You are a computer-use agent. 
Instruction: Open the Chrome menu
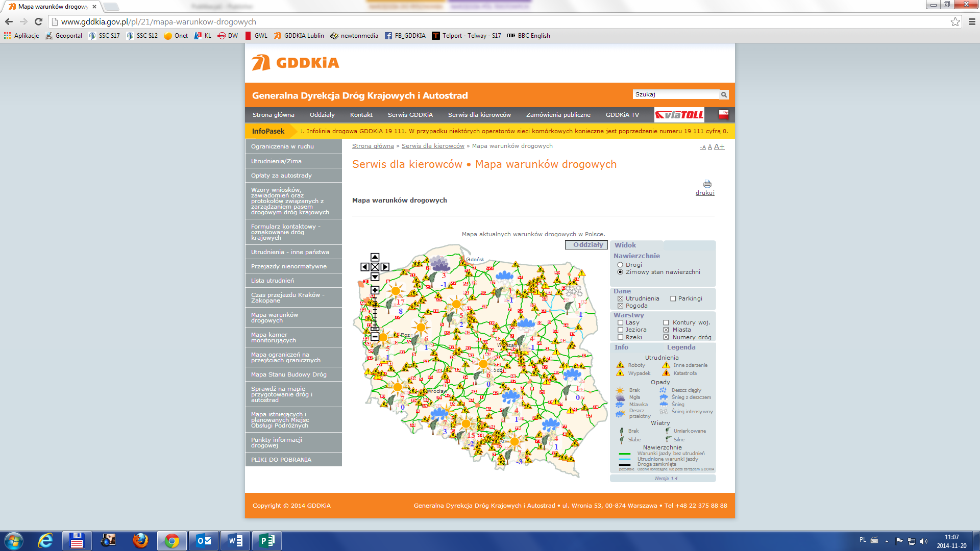pyautogui.click(x=972, y=21)
